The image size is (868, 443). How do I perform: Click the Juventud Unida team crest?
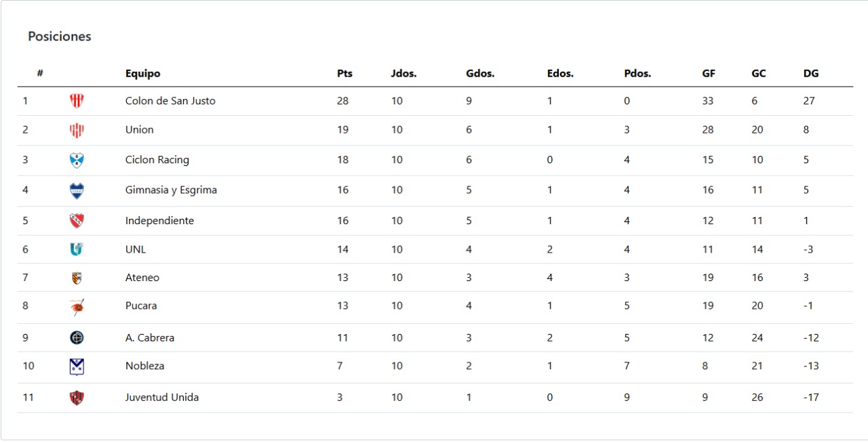pos(77,398)
